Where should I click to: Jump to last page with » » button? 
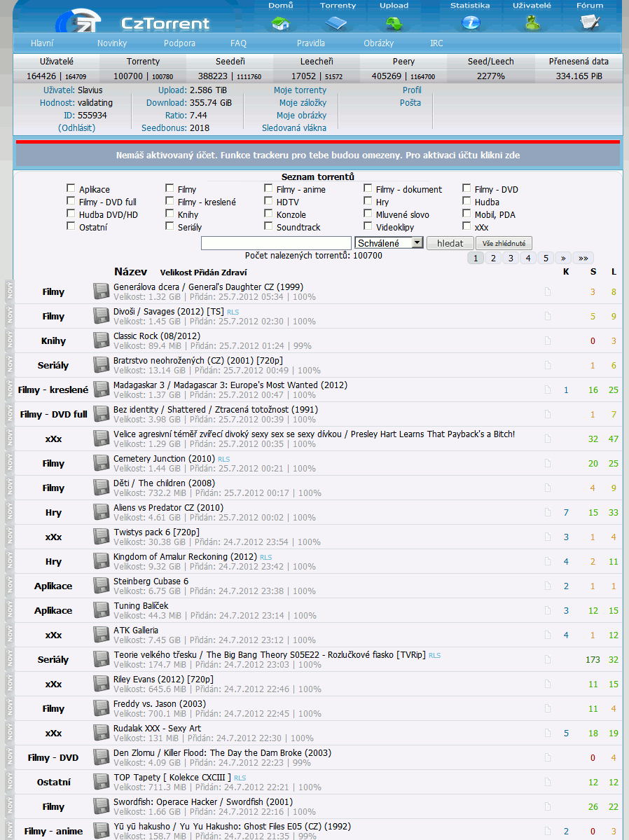tap(583, 259)
